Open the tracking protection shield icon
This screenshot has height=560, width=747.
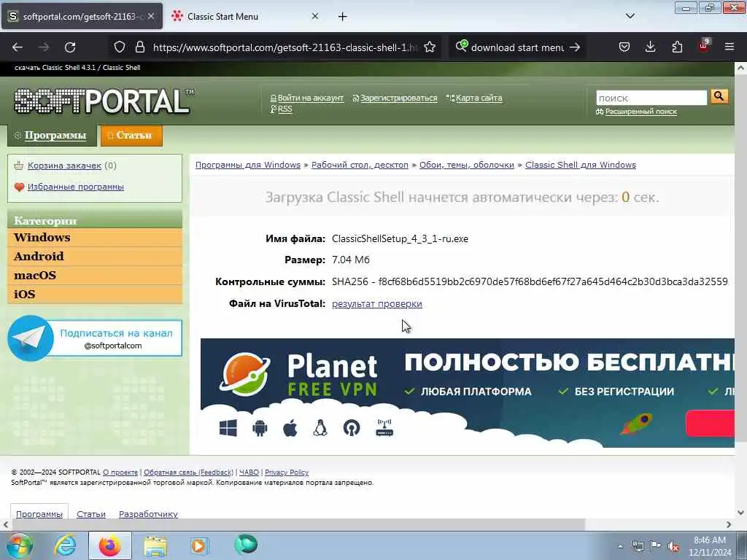tap(120, 47)
